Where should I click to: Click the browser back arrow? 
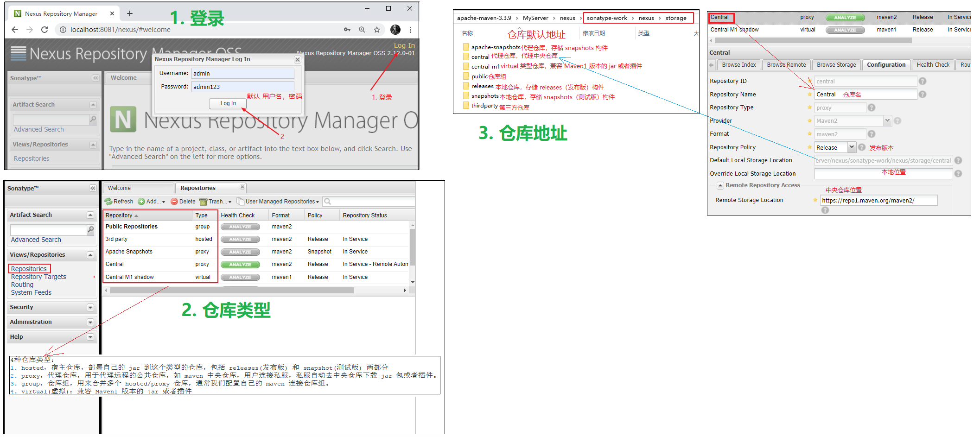15,30
